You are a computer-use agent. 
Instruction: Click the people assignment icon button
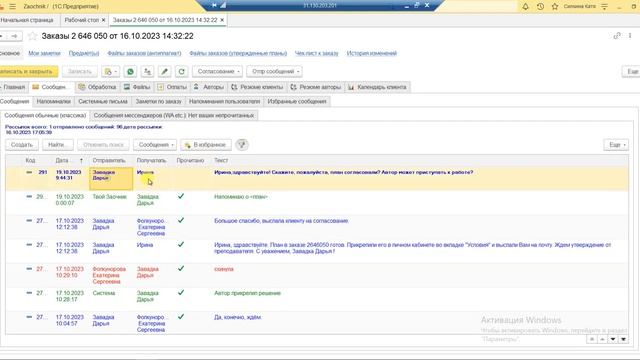147,71
